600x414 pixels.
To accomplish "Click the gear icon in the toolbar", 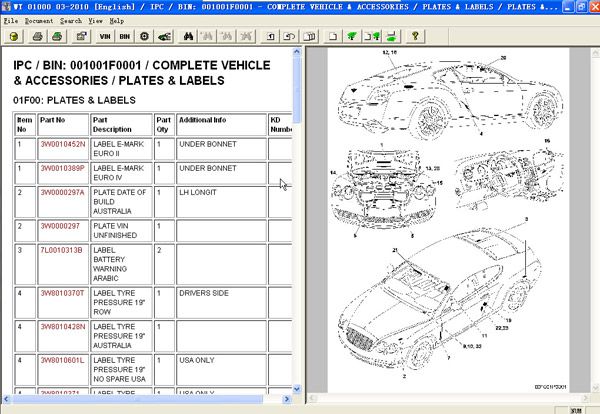I will [x=145, y=36].
